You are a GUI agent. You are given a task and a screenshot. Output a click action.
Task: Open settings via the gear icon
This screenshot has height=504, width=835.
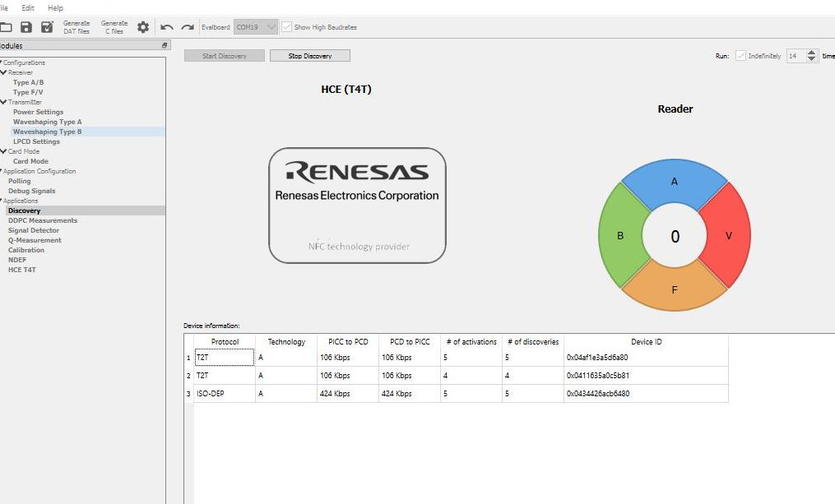pos(143,26)
